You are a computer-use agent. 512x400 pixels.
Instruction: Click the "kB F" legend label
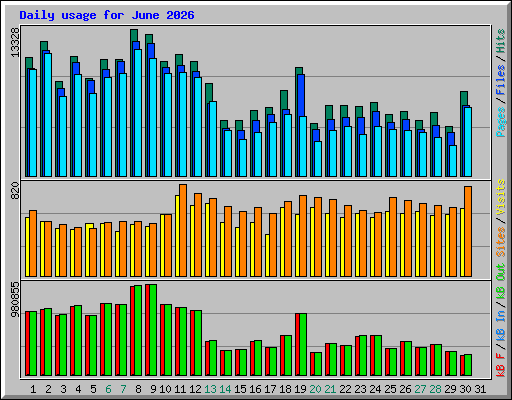coord(501,364)
